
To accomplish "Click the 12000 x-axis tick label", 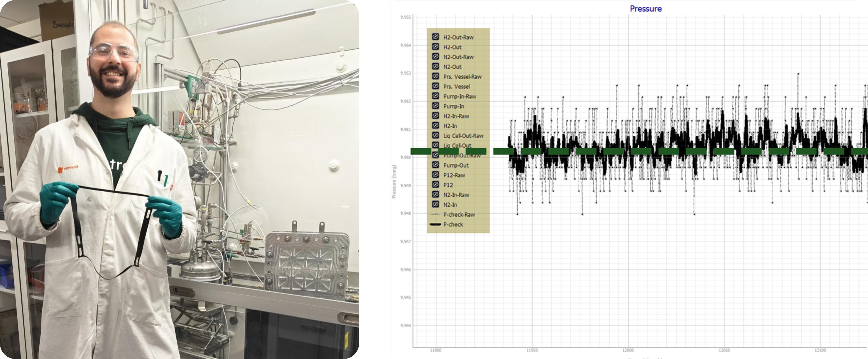I will [x=628, y=351].
